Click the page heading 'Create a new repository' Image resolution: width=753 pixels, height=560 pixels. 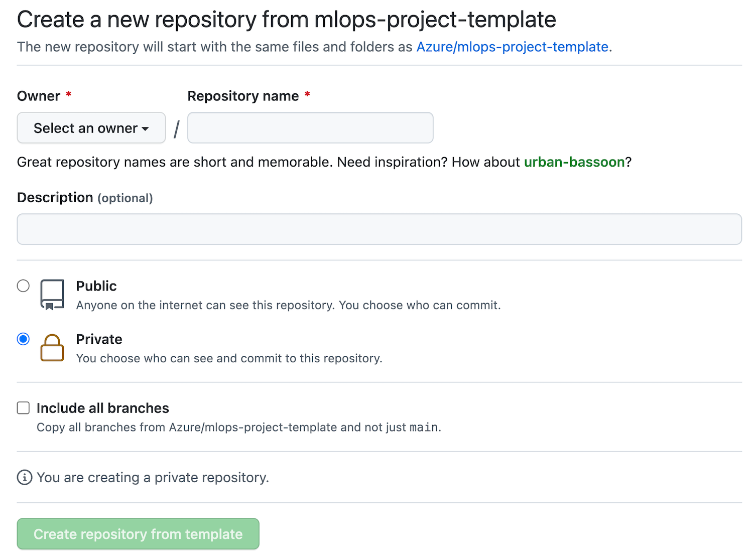pyautogui.click(x=287, y=20)
